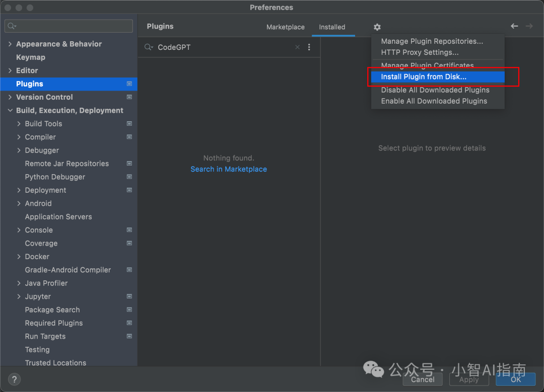The image size is (544, 392).
Task: Collapse Build, Execution, Deployment section
Action: pos(10,111)
